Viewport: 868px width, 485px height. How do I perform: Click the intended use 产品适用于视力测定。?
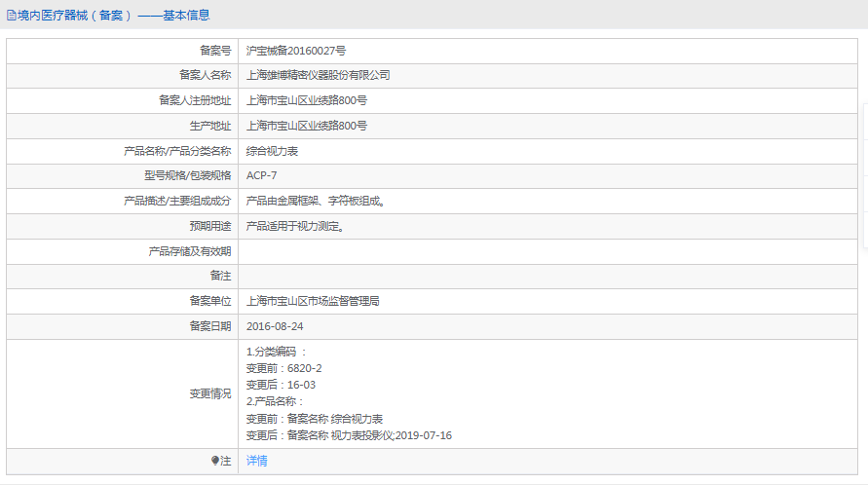[x=295, y=227]
